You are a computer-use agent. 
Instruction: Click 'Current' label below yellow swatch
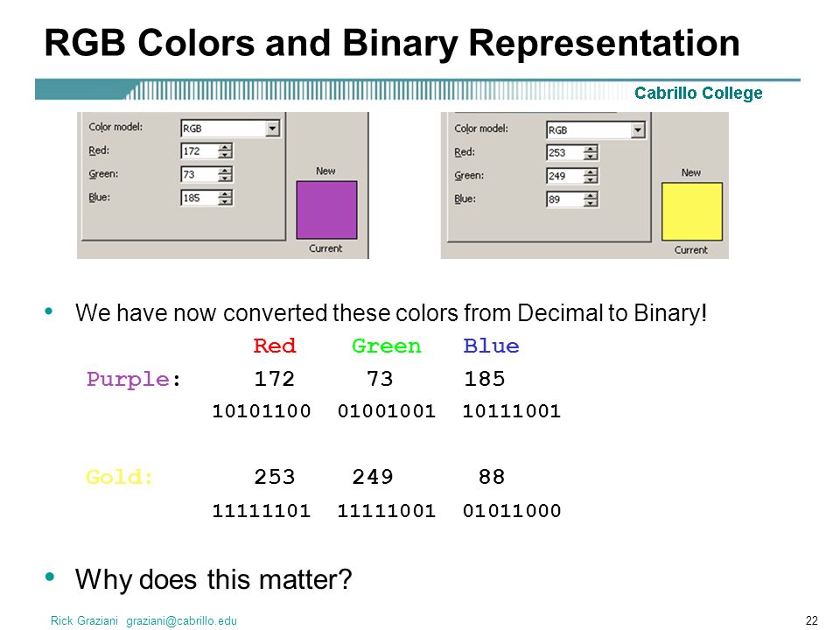click(x=691, y=250)
